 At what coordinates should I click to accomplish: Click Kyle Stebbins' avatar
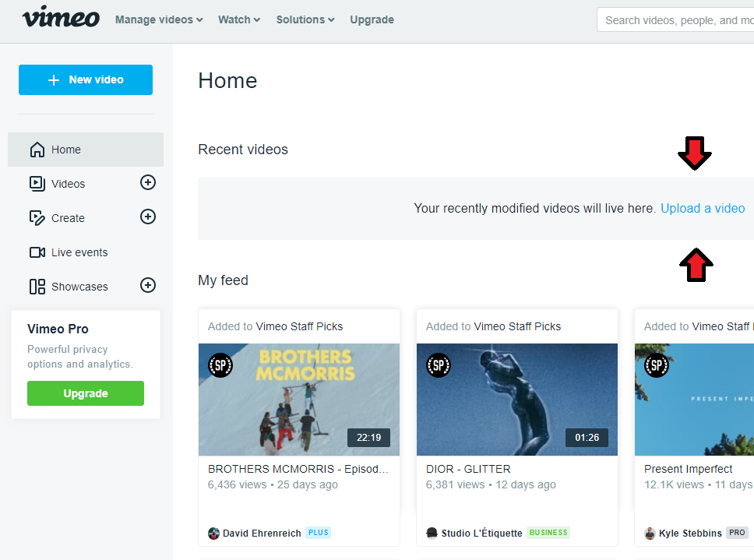coord(650,533)
